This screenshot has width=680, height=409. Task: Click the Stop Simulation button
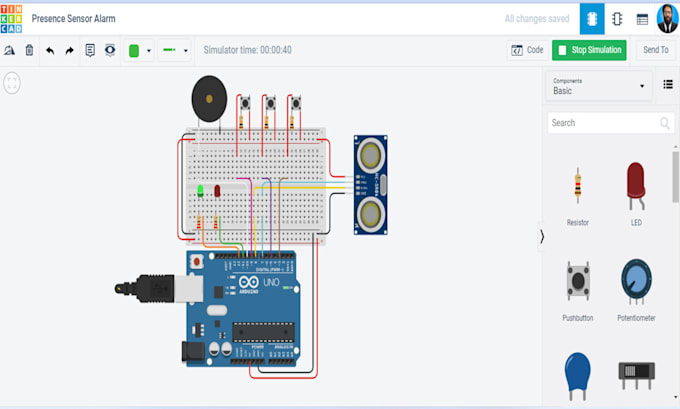[589, 50]
